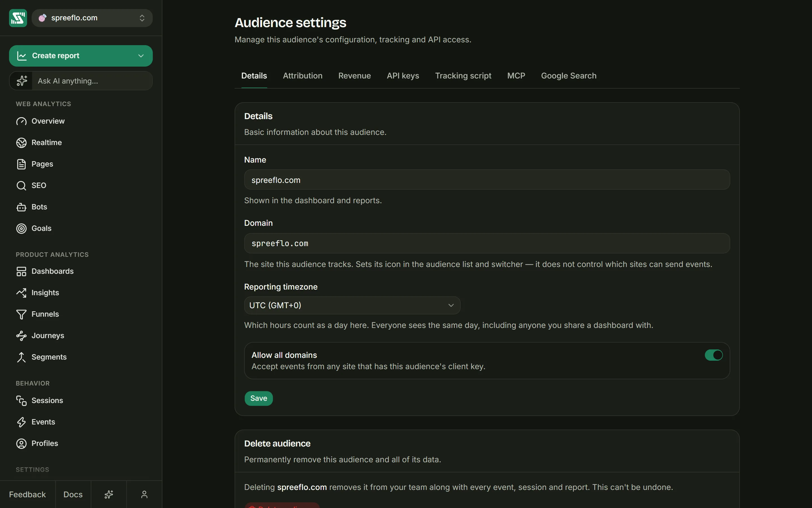
Task: Click the Save button
Action: coord(259,398)
